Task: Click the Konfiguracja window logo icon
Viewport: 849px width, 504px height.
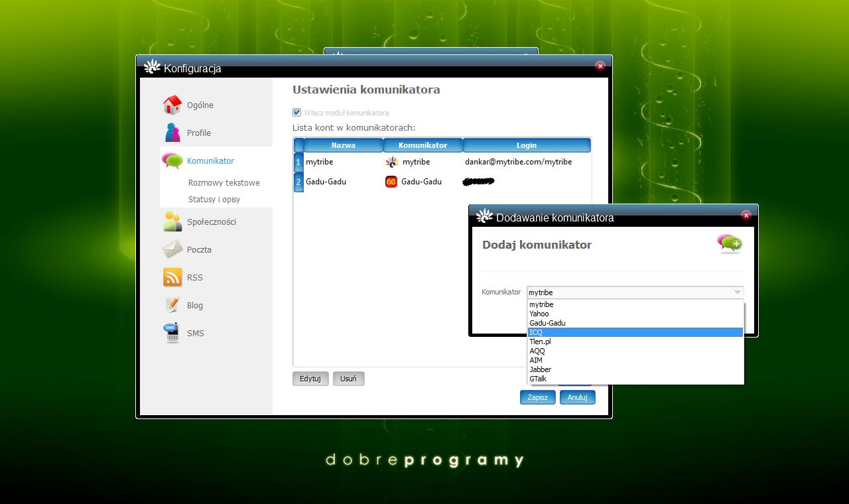Action: coord(153,67)
